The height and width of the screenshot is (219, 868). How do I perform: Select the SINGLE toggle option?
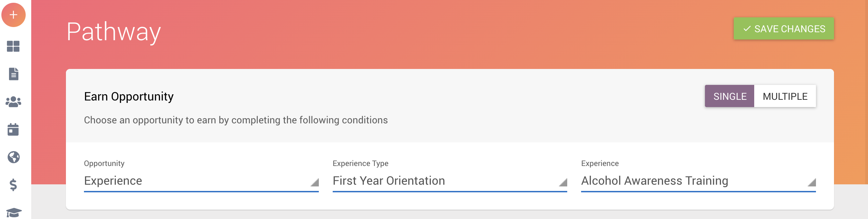coord(730,96)
